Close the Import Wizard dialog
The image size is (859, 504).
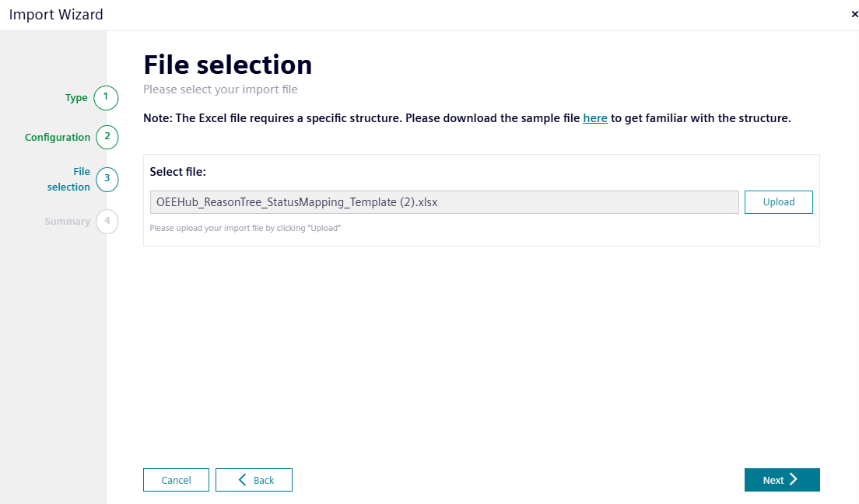point(854,14)
